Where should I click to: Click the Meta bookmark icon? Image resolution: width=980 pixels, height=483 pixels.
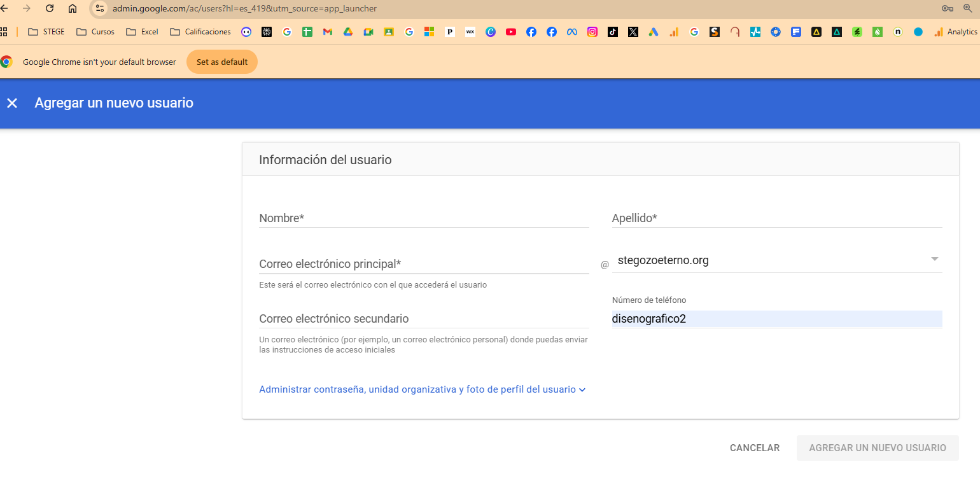pyautogui.click(x=572, y=32)
